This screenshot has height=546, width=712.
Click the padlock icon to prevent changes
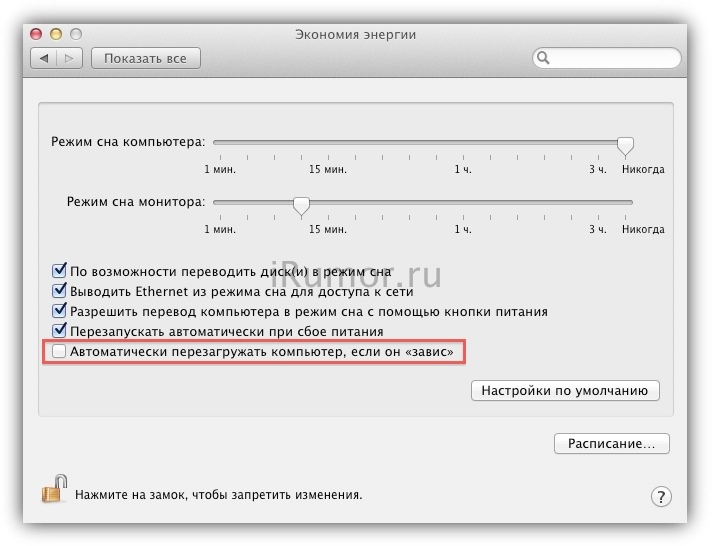tap(54, 489)
